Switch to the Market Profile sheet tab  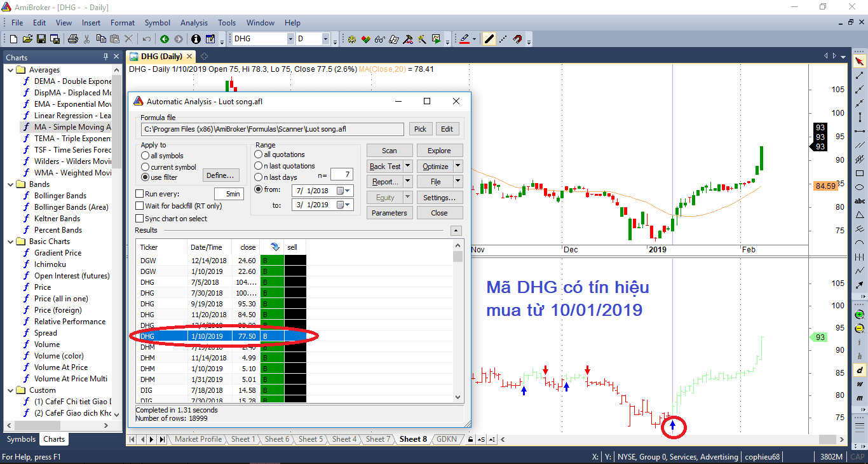click(x=198, y=439)
